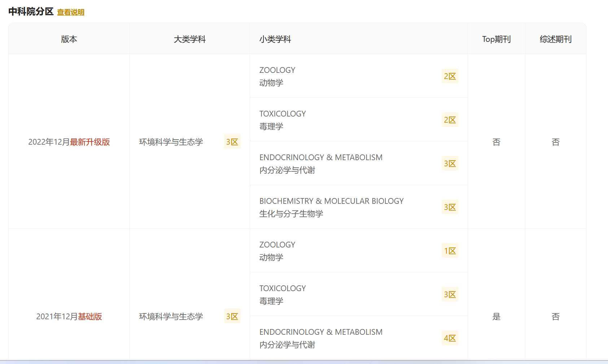Click TOXICOLOGY 毒理学 in the 2022 section
608x364 pixels.
[x=283, y=120]
